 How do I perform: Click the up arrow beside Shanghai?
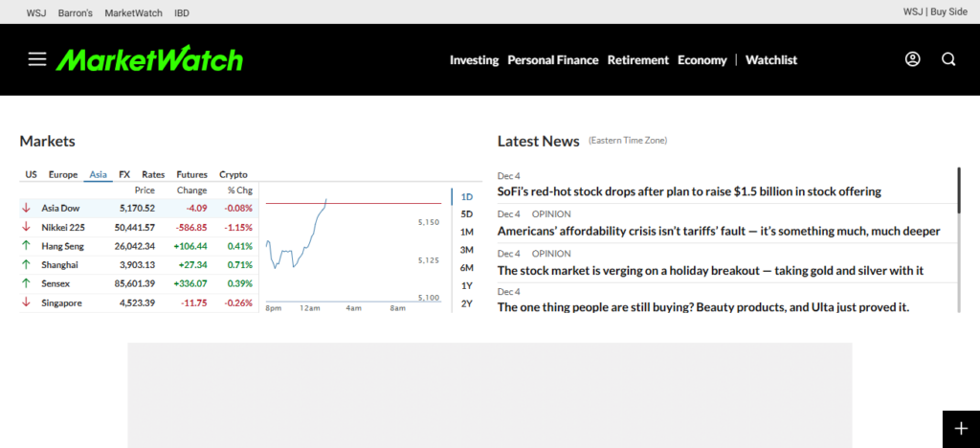(x=26, y=265)
